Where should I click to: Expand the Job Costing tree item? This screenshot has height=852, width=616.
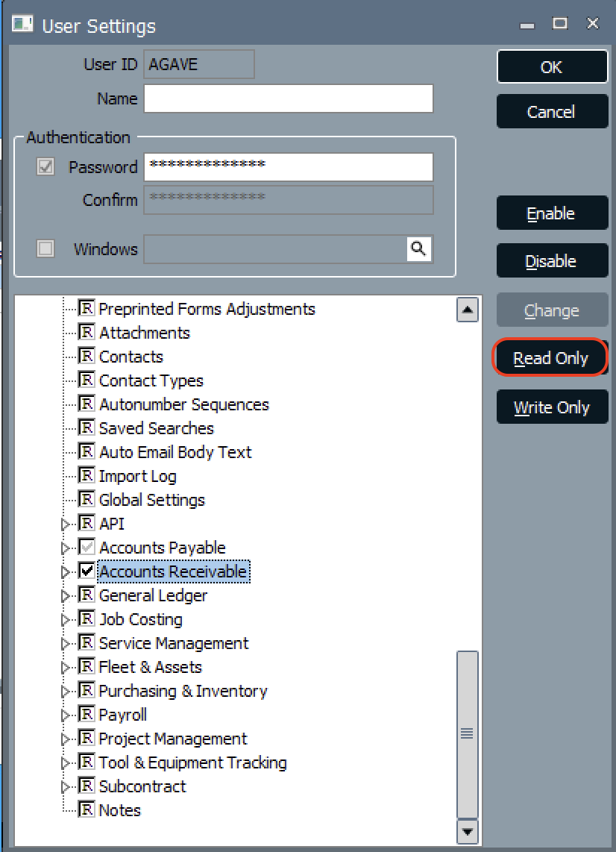coord(65,618)
